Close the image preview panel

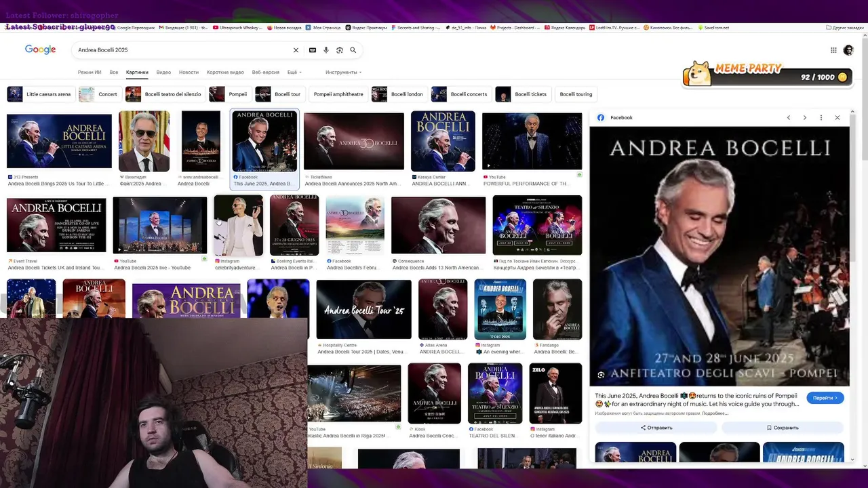(837, 118)
